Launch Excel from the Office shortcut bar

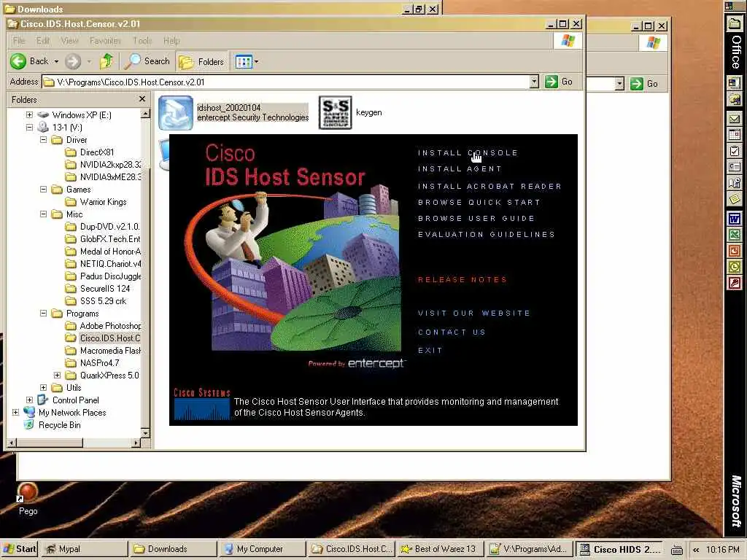click(734, 235)
